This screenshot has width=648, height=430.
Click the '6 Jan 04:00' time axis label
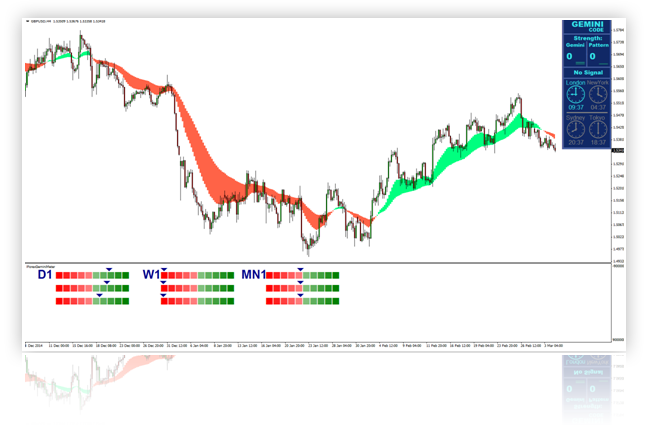(x=199, y=346)
